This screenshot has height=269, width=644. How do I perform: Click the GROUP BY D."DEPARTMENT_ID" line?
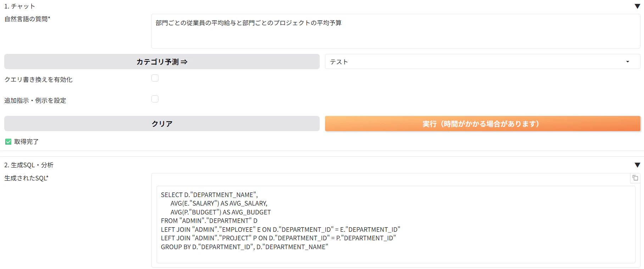245,247
